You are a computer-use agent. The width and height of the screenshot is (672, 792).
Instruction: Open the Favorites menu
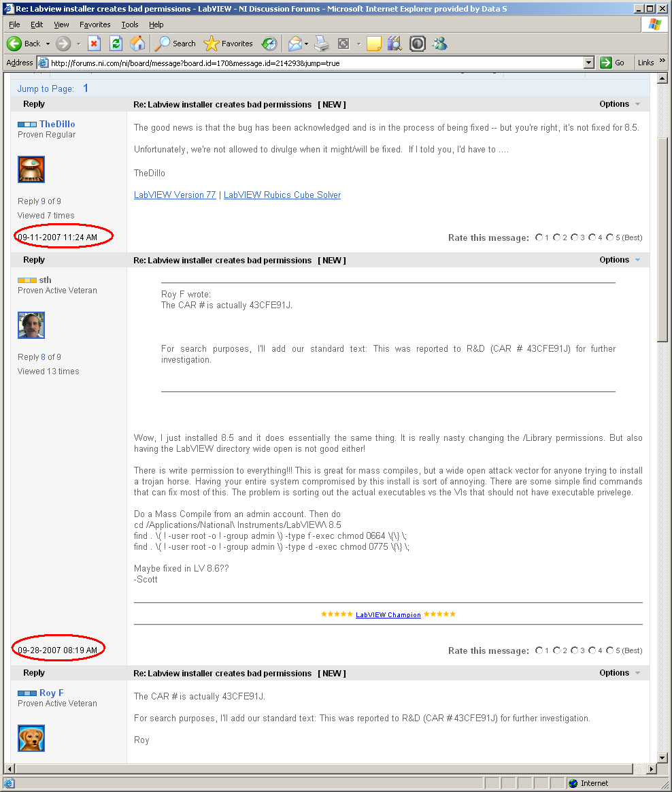pyautogui.click(x=95, y=24)
